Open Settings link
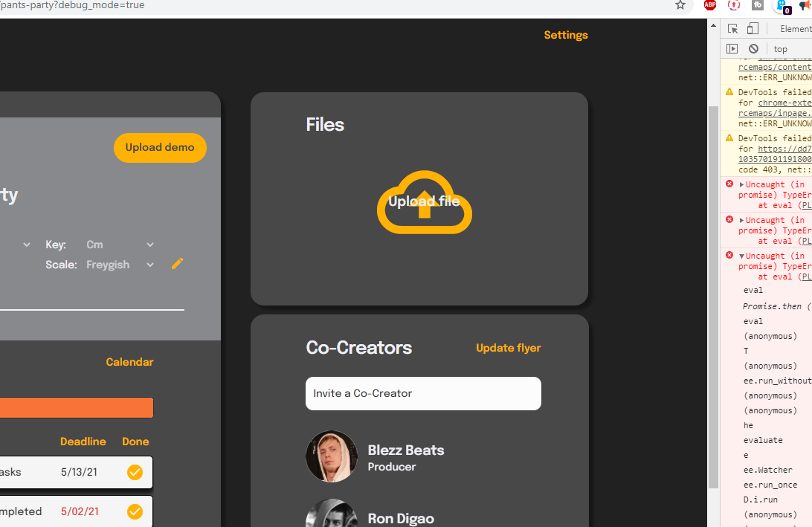This screenshot has width=812, height=527. coord(565,35)
